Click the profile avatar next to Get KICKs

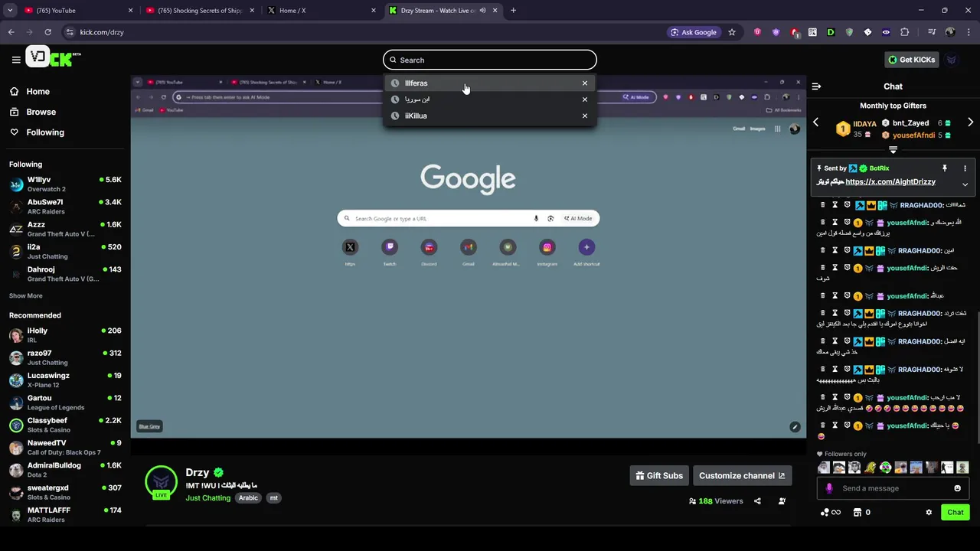[x=952, y=60]
